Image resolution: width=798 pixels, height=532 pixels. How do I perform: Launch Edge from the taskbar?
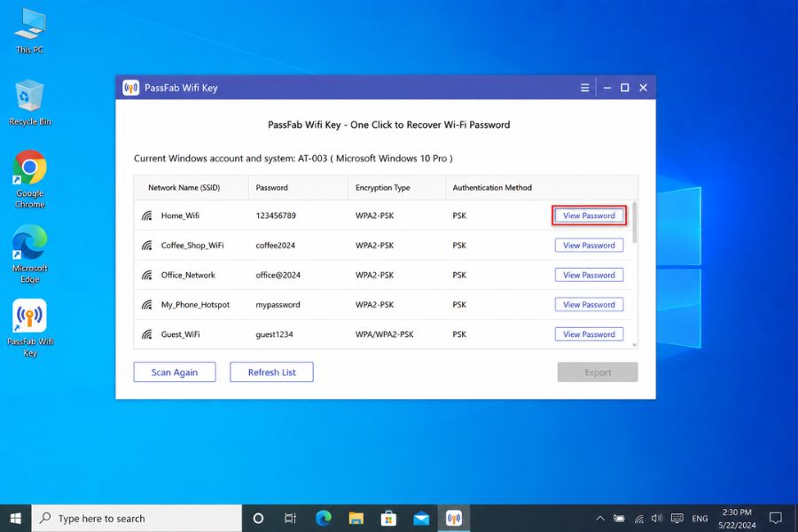(x=323, y=518)
